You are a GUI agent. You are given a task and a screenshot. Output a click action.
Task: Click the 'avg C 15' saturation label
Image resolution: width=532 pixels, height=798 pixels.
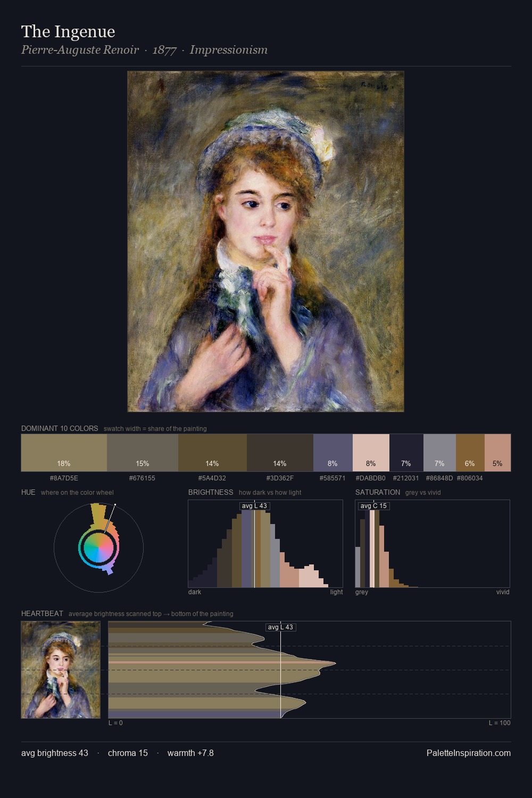pos(373,506)
